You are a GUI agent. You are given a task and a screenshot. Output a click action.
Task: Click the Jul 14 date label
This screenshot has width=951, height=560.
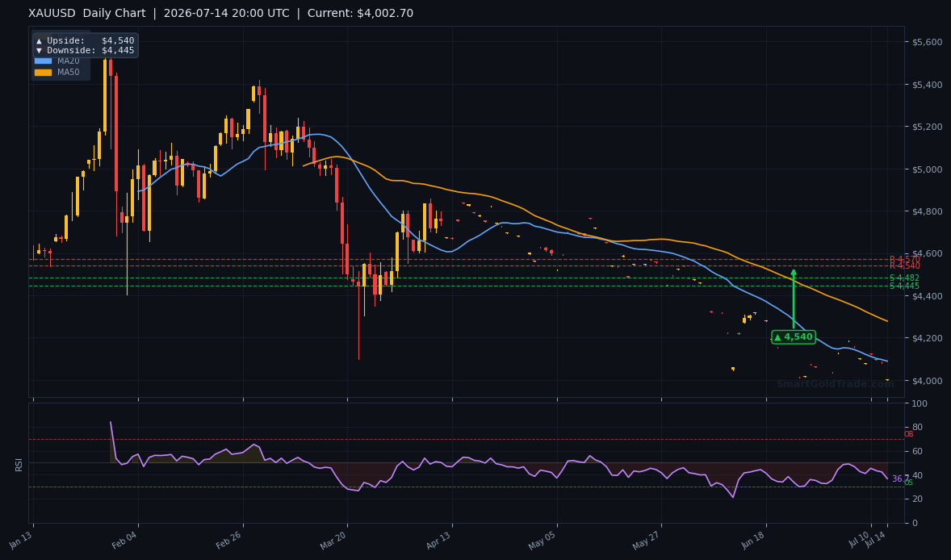click(x=876, y=540)
